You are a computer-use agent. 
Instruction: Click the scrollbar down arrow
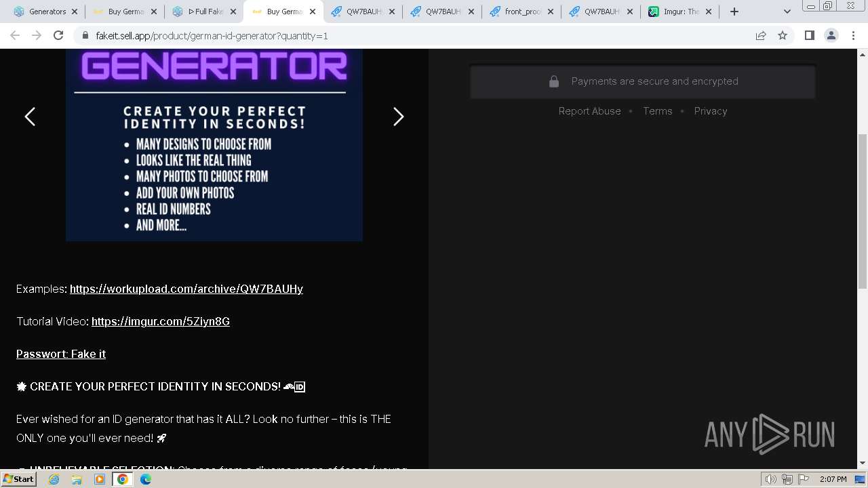(x=862, y=463)
